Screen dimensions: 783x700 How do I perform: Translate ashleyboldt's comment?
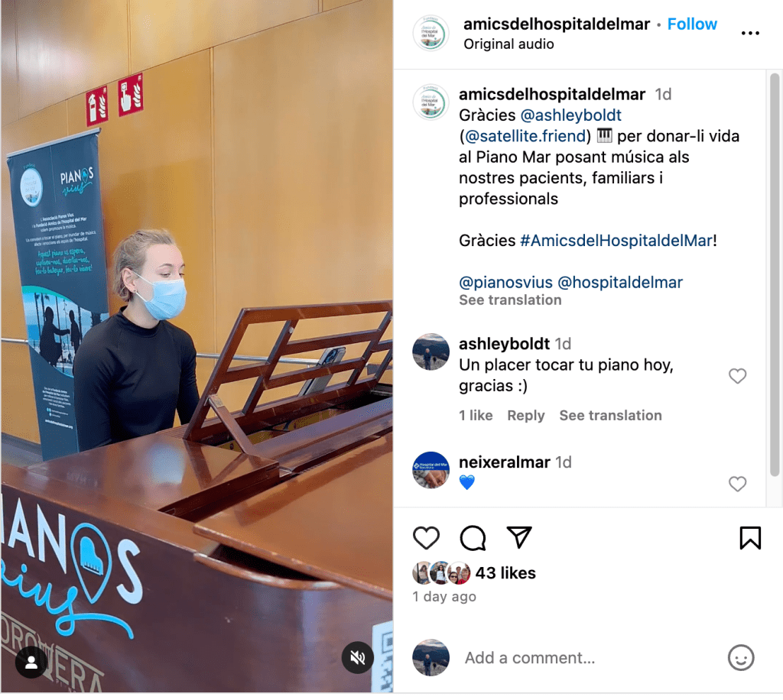point(610,415)
